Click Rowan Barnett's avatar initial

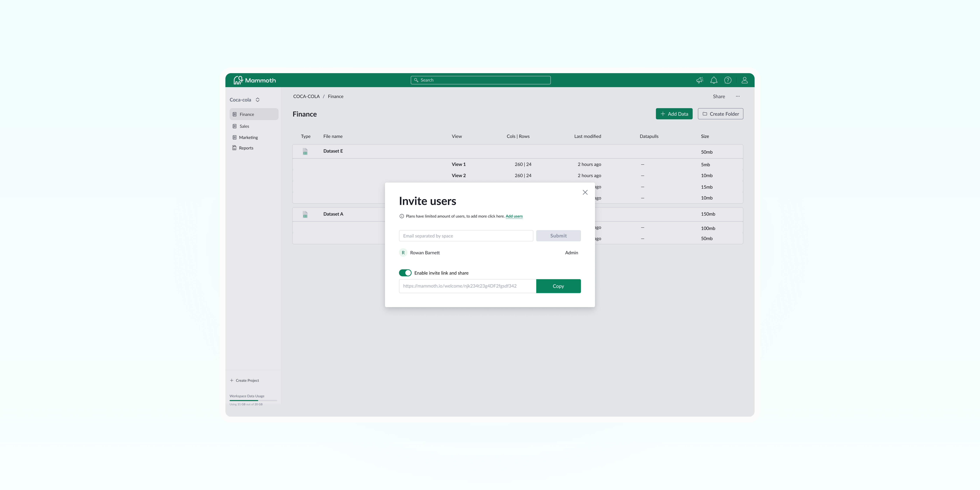click(403, 253)
